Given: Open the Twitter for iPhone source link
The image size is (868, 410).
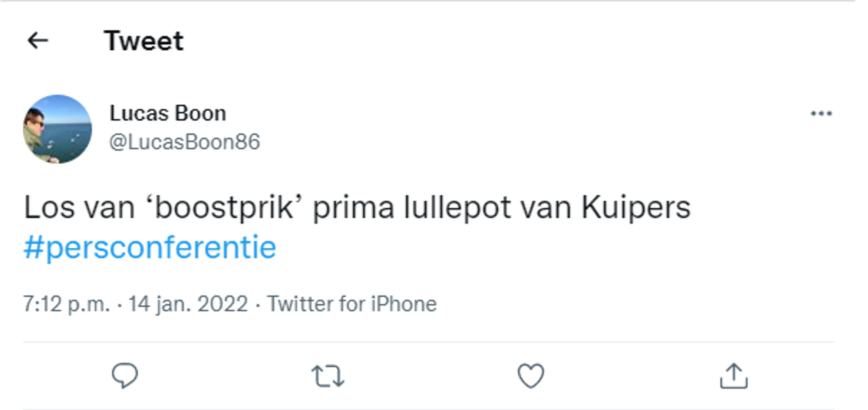Looking at the screenshot, I should pyautogui.click(x=352, y=304).
